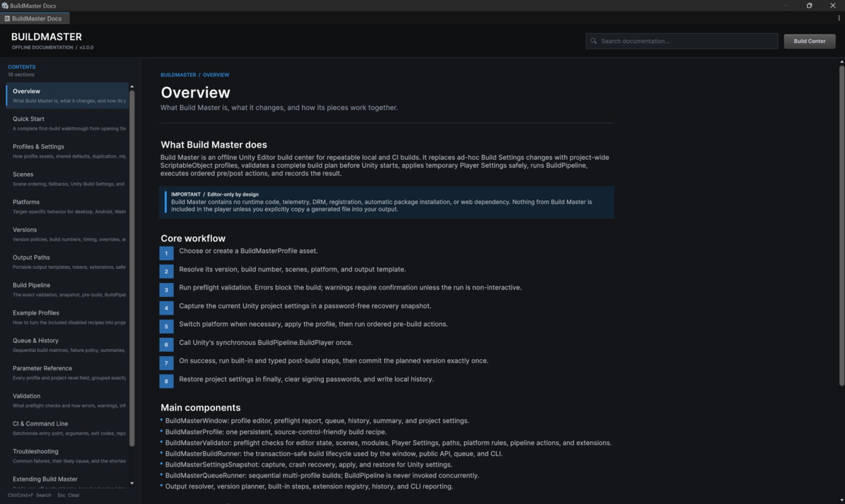
Task: Open the Build Center button
Action: coord(809,41)
